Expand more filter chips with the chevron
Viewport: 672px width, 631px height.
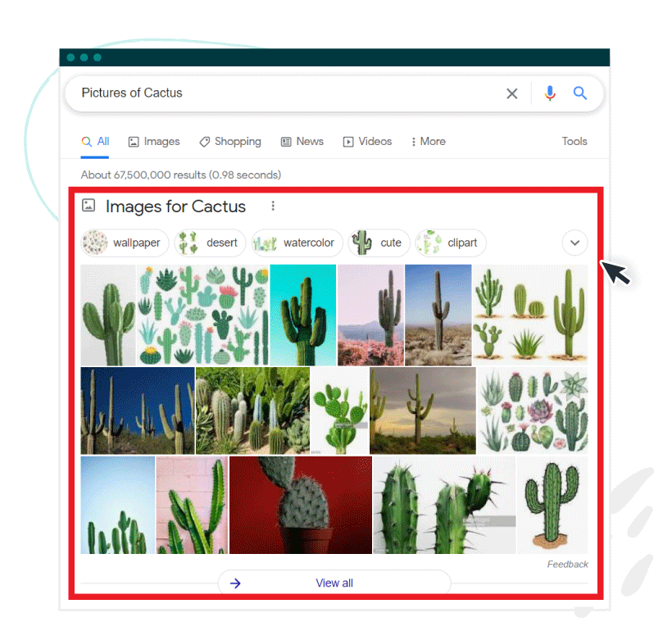(574, 243)
